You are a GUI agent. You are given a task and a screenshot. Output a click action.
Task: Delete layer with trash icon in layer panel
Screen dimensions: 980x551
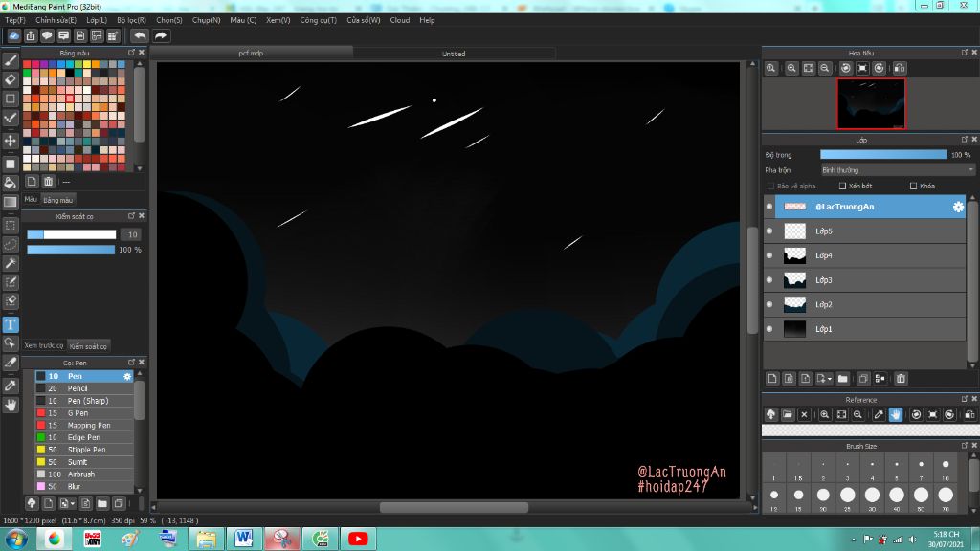(901, 379)
